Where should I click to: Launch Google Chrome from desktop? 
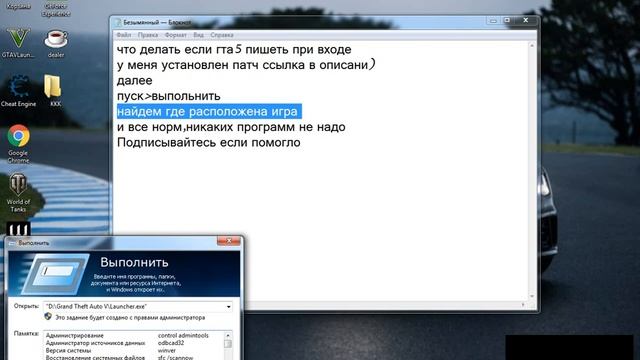coord(18,144)
